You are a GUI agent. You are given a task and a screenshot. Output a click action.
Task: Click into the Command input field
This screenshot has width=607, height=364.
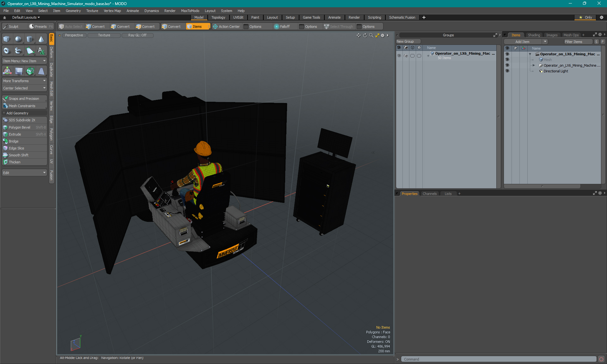[499, 359]
